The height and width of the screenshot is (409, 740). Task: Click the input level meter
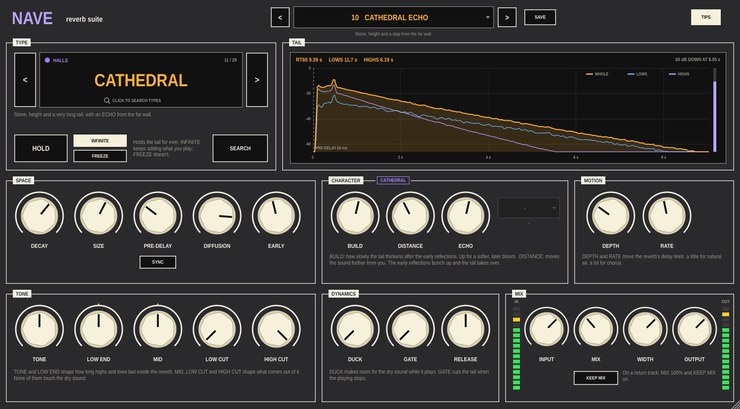(516, 348)
